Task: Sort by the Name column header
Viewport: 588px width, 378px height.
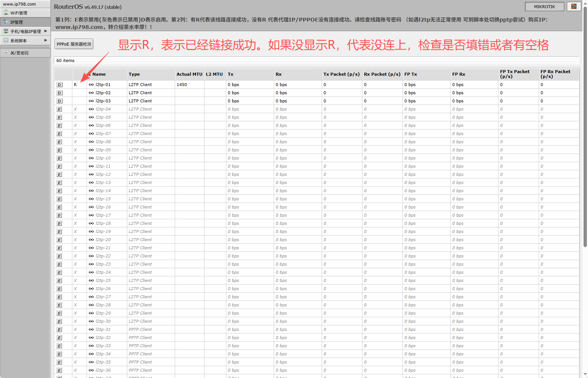Action: [107, 74]
